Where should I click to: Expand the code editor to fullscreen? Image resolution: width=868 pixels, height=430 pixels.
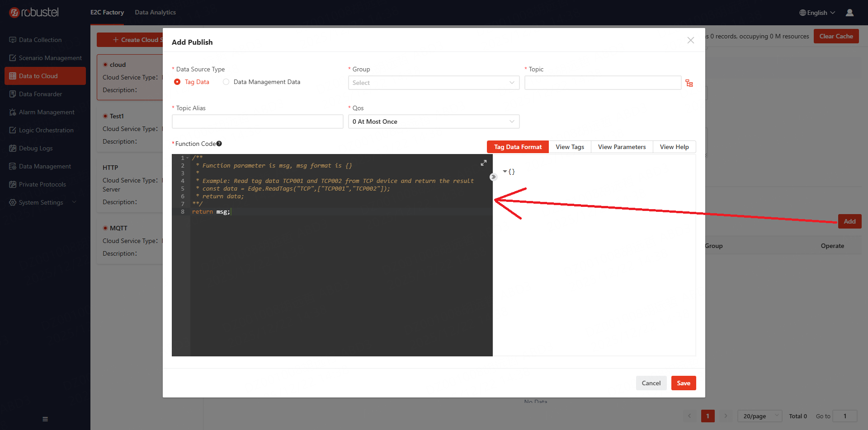[x=483, y=163]
